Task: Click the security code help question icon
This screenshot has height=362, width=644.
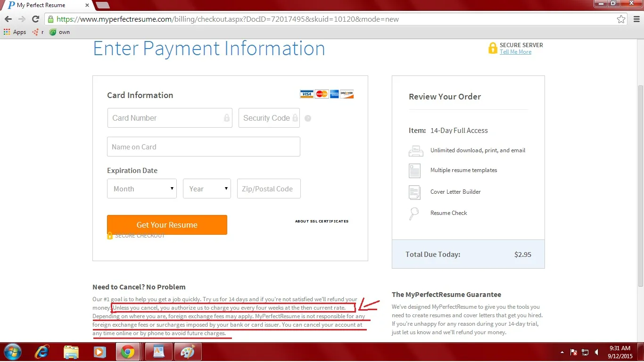Action: point(308,118)
